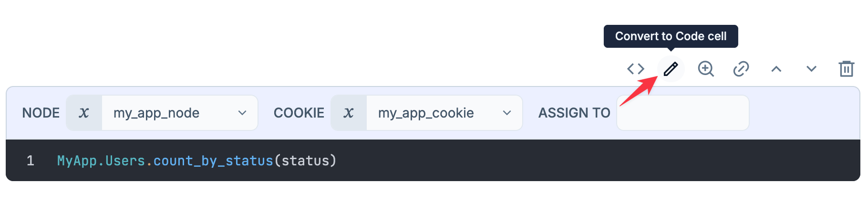This screenshot has height=216, width=868.
Task: Toggle source view with the angle brackets icon
Action: (x=635, y=69)
